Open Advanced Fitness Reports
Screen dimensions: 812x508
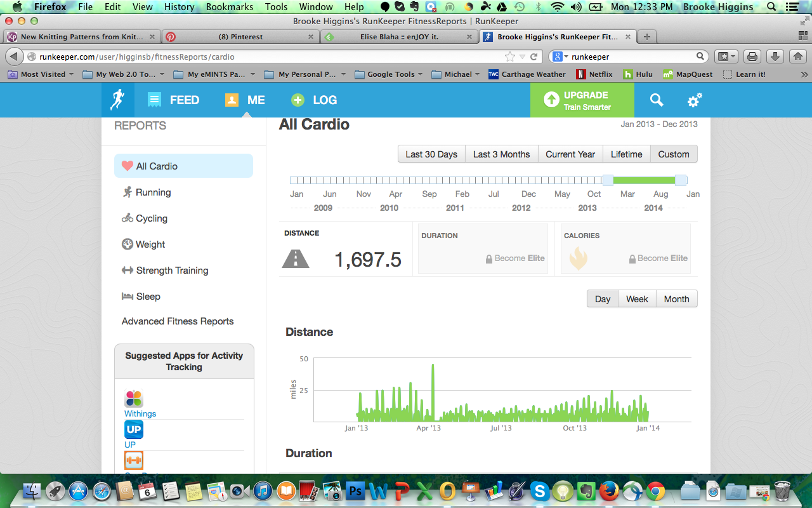click(x=178, y=321)
